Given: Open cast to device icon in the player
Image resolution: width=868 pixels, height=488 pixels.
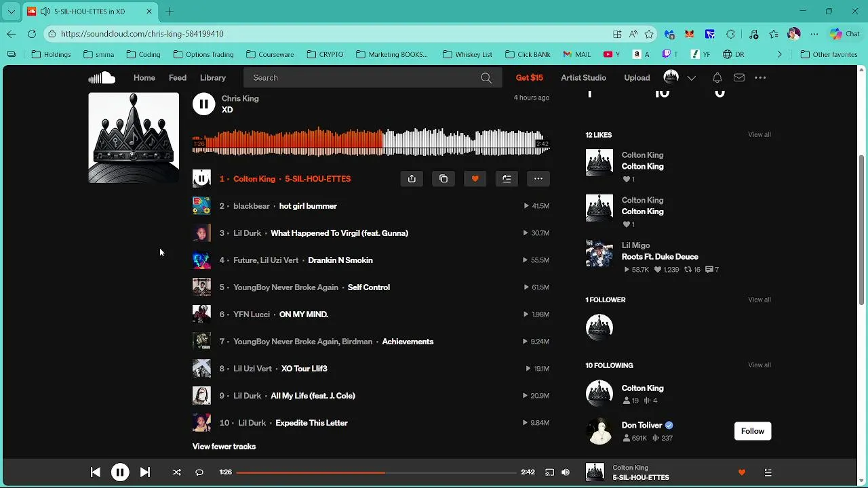Looking at the screenshot, I should 549,472.
